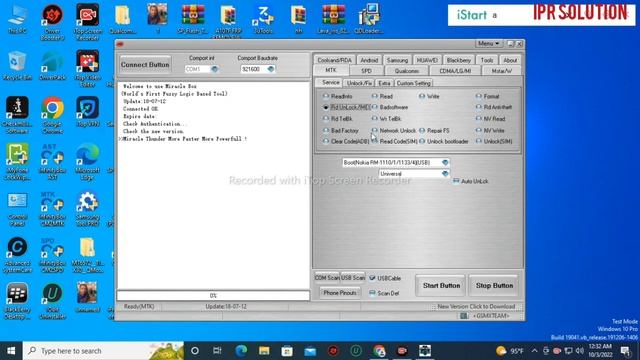Select the Unlock bootloader radio option
Screen dimensions: 640x360
[x=422, y=141]
